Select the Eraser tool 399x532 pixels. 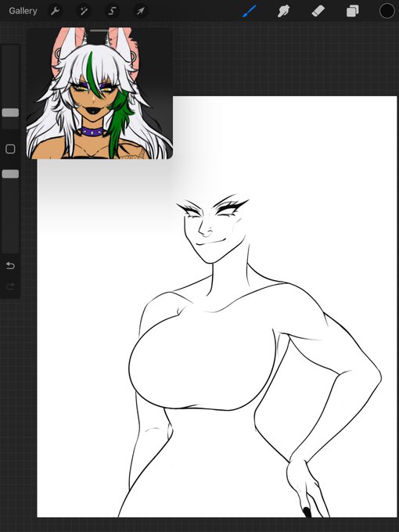coord(318,11)
